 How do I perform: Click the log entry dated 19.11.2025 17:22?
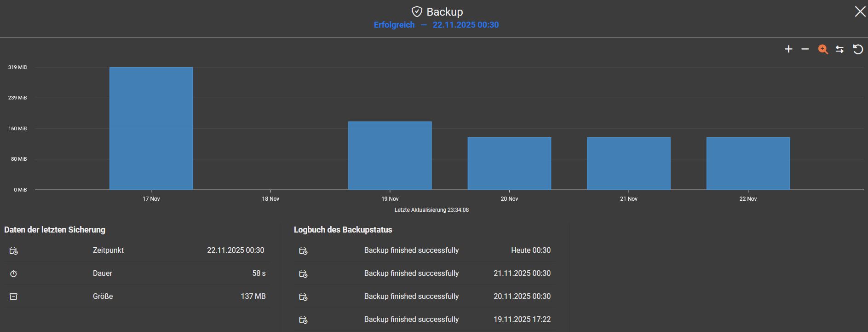tap(411, 320)
